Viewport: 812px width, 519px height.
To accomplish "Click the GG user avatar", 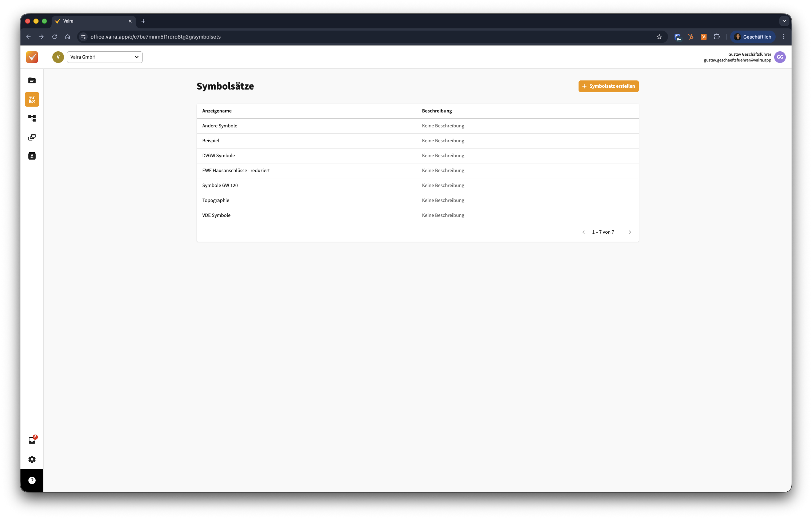I will 780,57.
